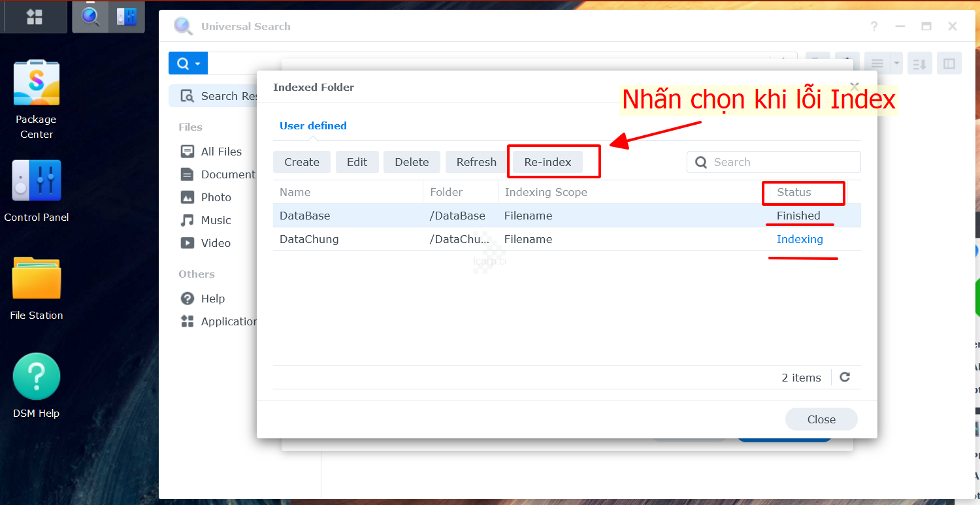Click the sort order icon in toolbar
Viewport: 980px width, 505px height.
point(919,63)
